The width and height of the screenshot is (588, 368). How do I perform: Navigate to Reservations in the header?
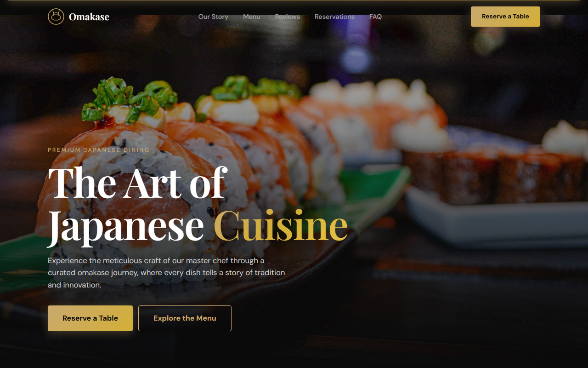pos(334,17)
